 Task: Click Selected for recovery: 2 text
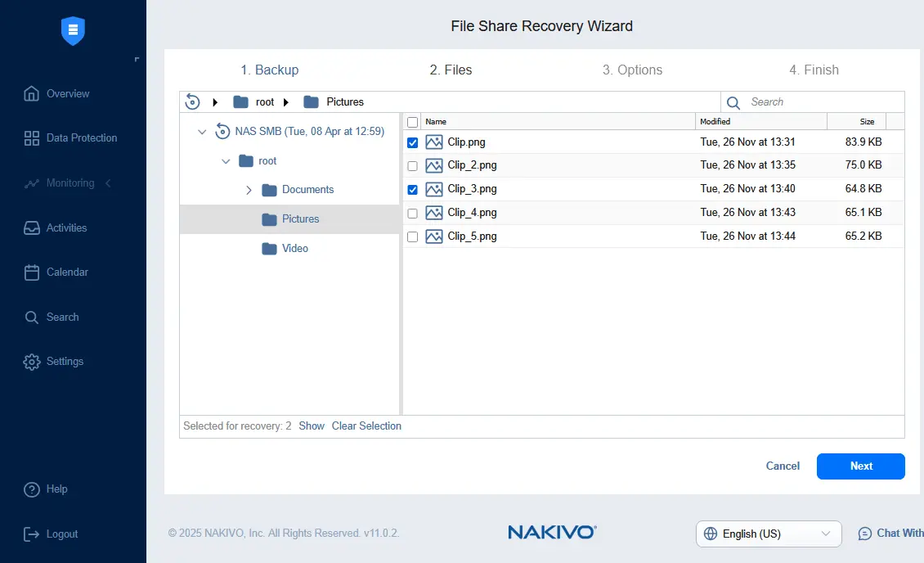[237, 426]
